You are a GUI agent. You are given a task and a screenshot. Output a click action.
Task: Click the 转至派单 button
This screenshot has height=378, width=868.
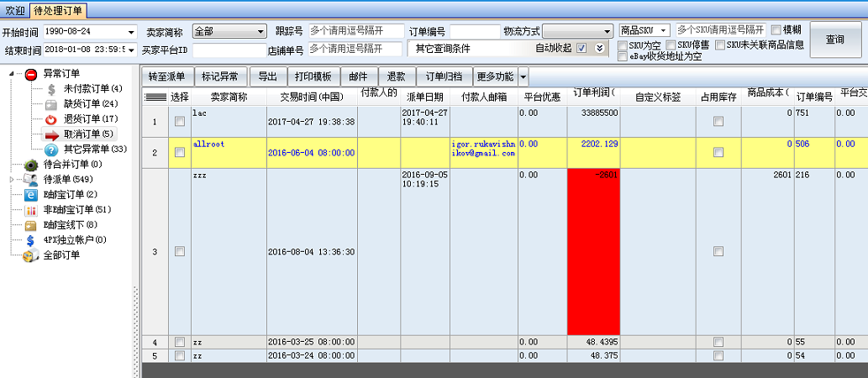[166, 76]
